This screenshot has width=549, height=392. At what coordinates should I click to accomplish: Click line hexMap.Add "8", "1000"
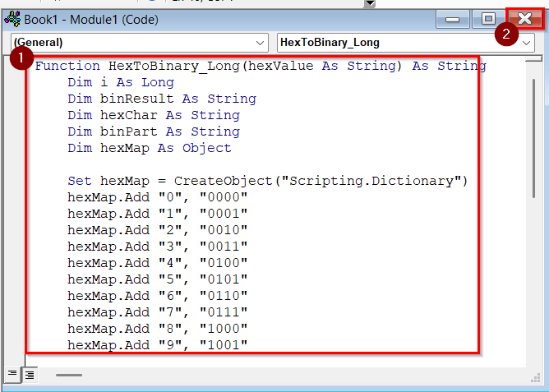coord(158,330)
